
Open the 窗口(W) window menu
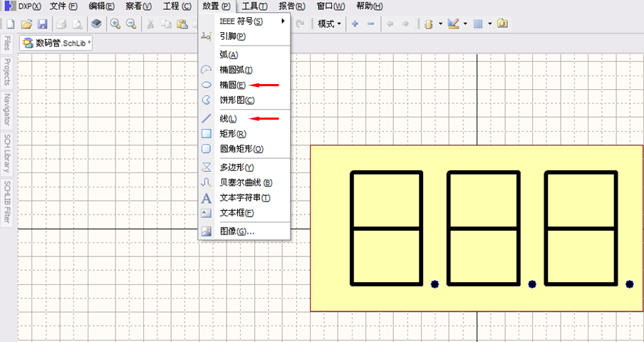tap(331, 6)
